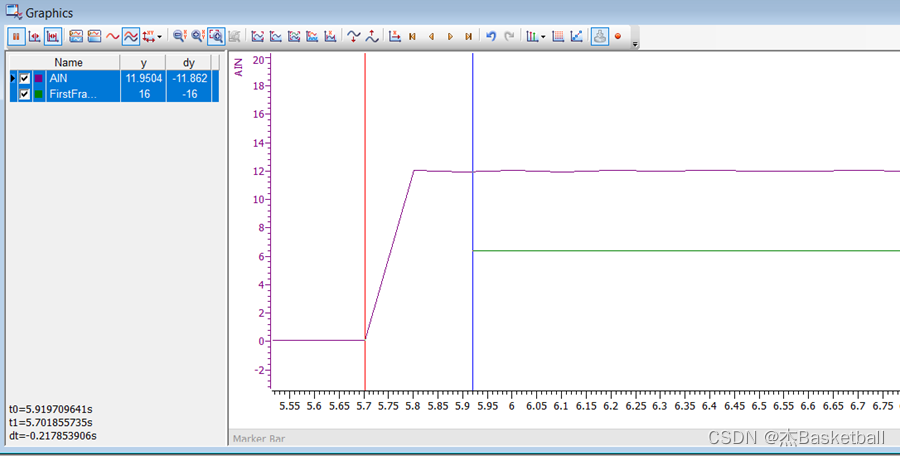Click the Graphics window title icon
900x456 pixels.
pyautogui.click(x=13, y=11)
